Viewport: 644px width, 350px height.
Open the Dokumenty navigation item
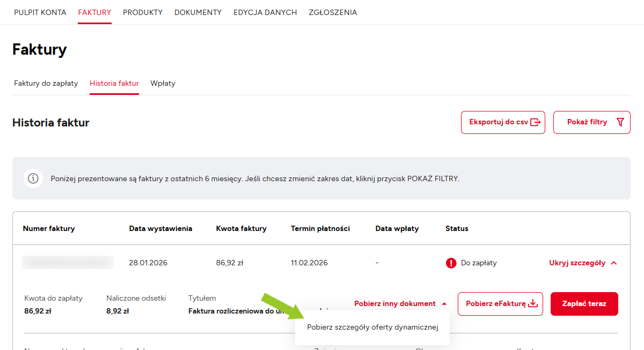point(198,12)
